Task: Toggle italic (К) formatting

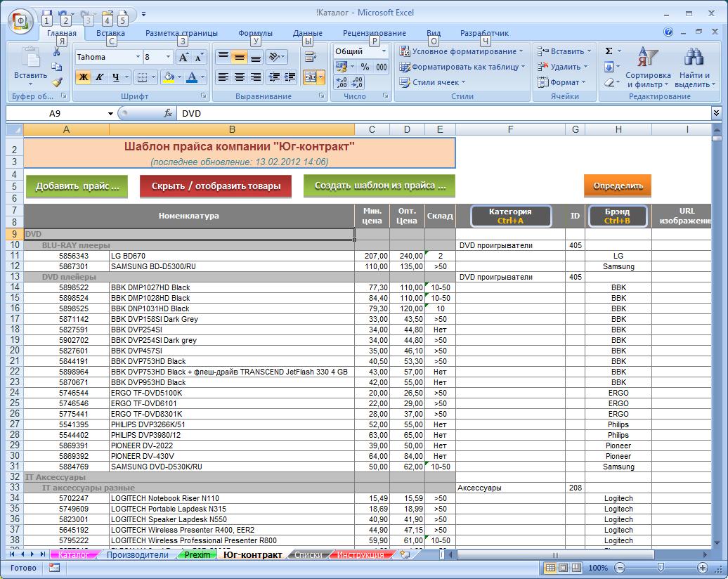Action: 99,77
